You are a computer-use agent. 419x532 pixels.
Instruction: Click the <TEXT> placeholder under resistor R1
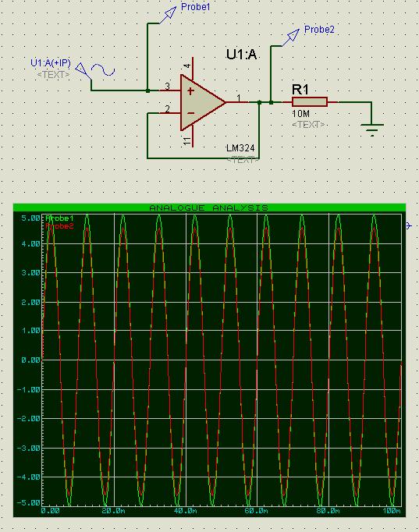308,125
